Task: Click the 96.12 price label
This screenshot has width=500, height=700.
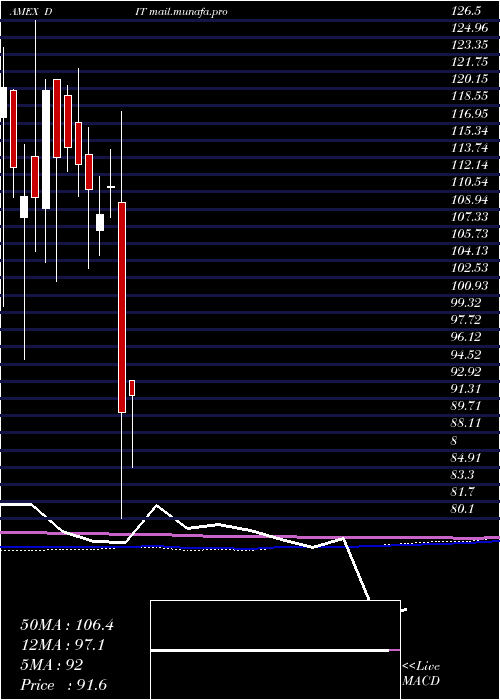Action: coord(466,337)
